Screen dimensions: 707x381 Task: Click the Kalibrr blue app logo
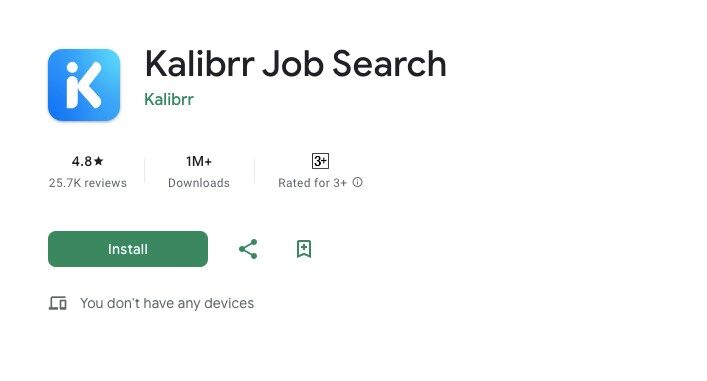coord(84,85)
